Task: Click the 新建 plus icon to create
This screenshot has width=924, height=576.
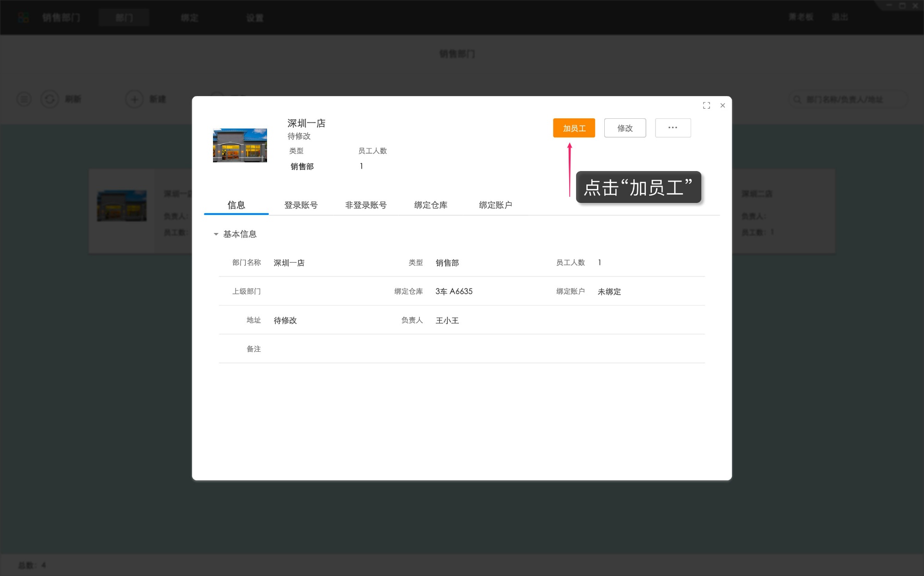Action: click(134, 99)
